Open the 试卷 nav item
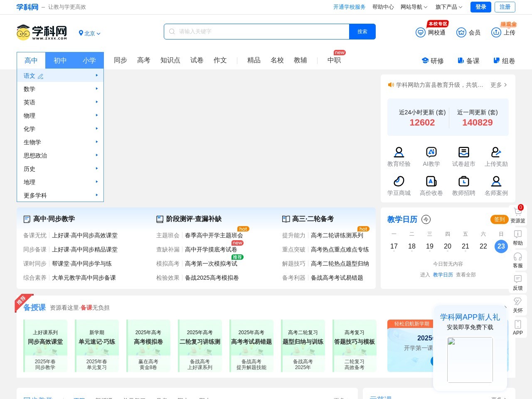Screen dimensions: 532x399 [x=197, y=60]
